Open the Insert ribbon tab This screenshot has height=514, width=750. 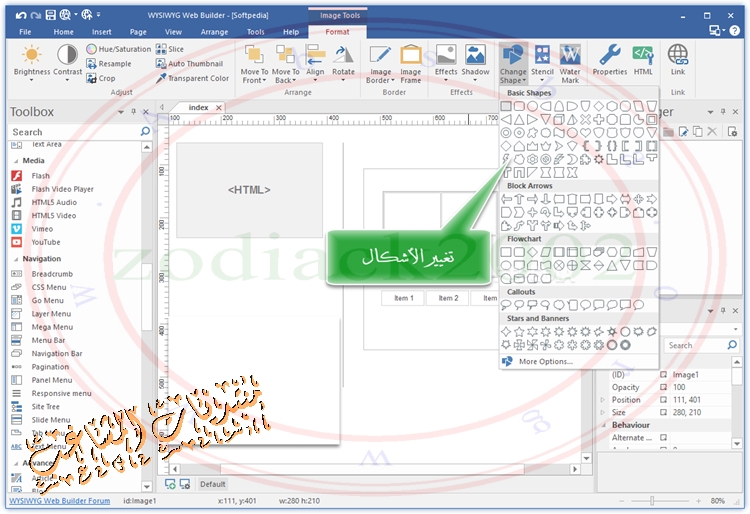point(101,32)
